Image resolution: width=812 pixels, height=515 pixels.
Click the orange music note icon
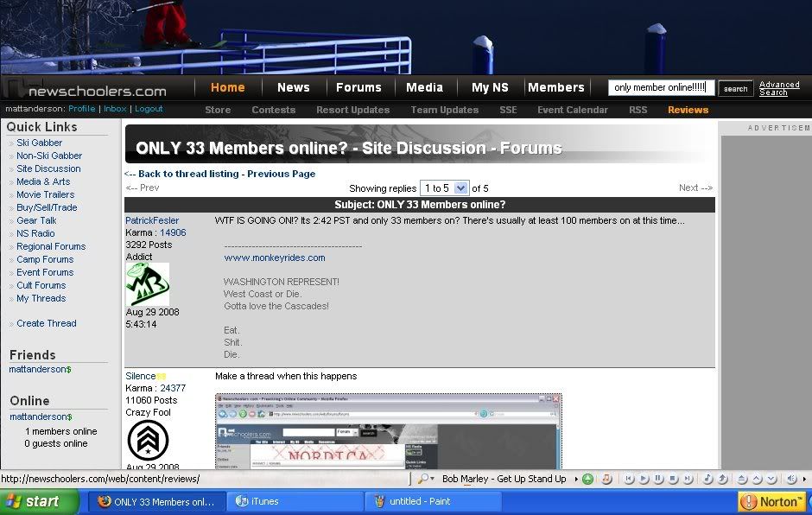click(607, 479)
